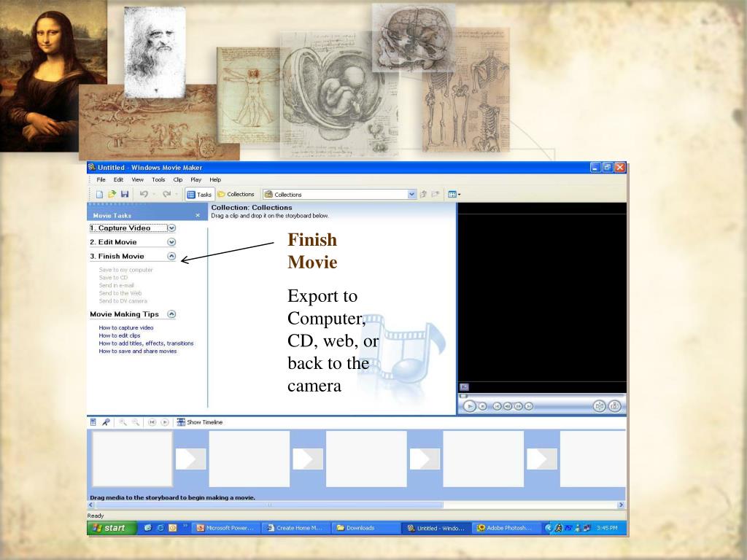
Task: Click the Up One Level icon
Action: tap(423, 194)
